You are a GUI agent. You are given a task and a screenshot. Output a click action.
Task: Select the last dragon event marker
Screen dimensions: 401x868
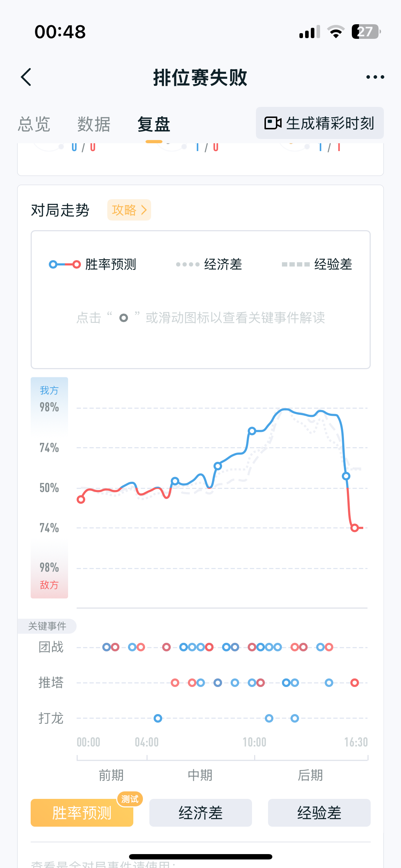295,718
